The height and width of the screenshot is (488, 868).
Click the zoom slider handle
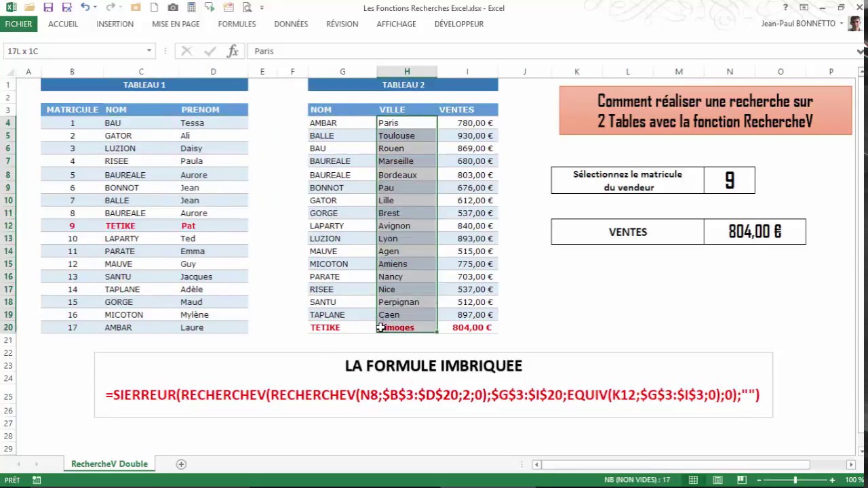796,480
